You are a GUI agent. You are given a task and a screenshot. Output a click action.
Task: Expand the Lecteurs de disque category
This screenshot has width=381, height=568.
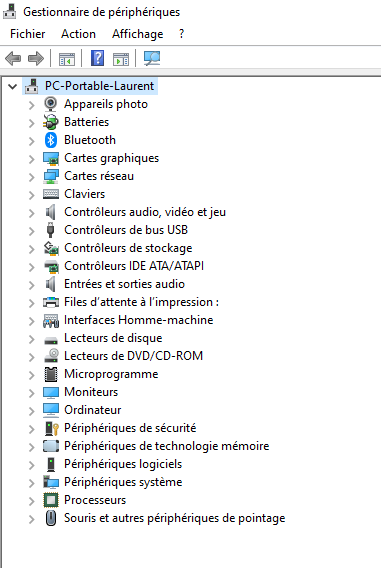32,339
